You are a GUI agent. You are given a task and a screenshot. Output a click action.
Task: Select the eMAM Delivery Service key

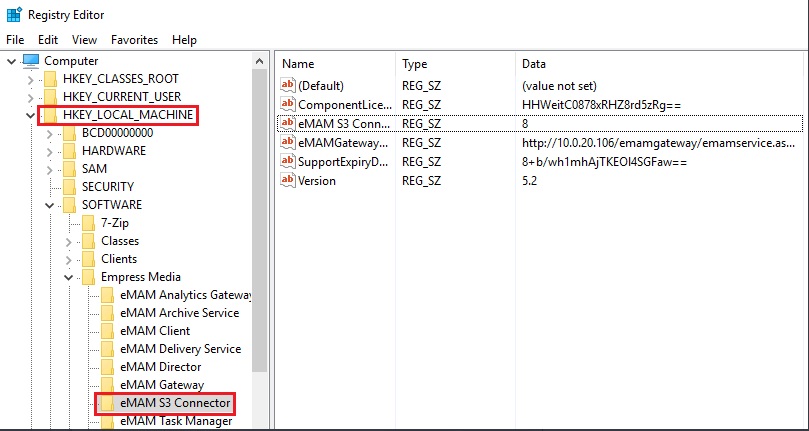181,349
